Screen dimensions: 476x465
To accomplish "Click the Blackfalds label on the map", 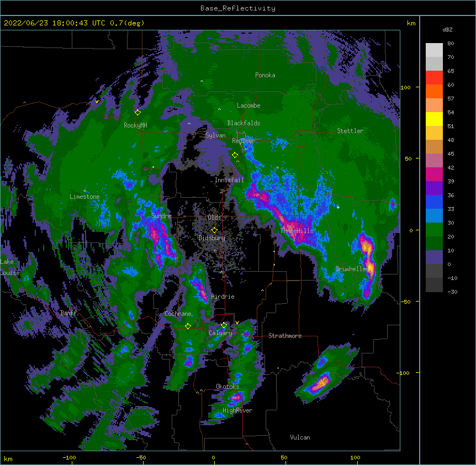I will [x=244, y=123].
